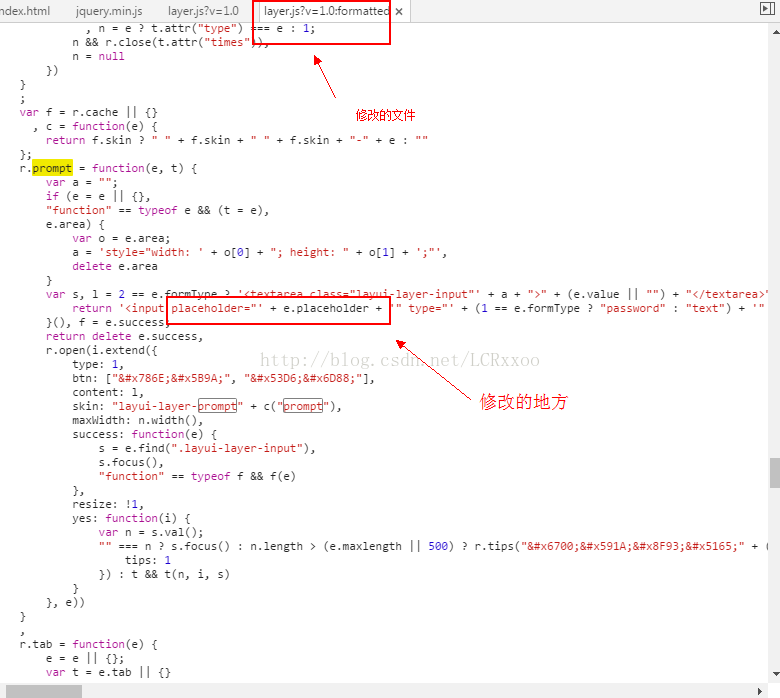Image resolution: width=780 pixels, height=698 pixels.
Task: Toggle the debugger sidebar panel icon
Action: (767, 8)
